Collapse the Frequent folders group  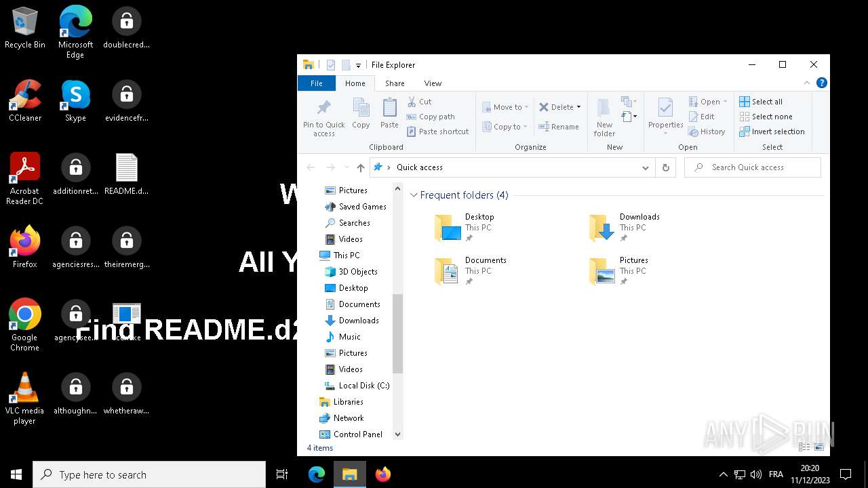click(x=414, y=195)
